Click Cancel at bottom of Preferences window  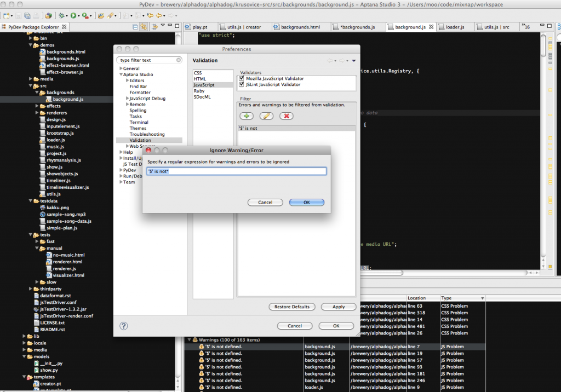tap(294, 326)
